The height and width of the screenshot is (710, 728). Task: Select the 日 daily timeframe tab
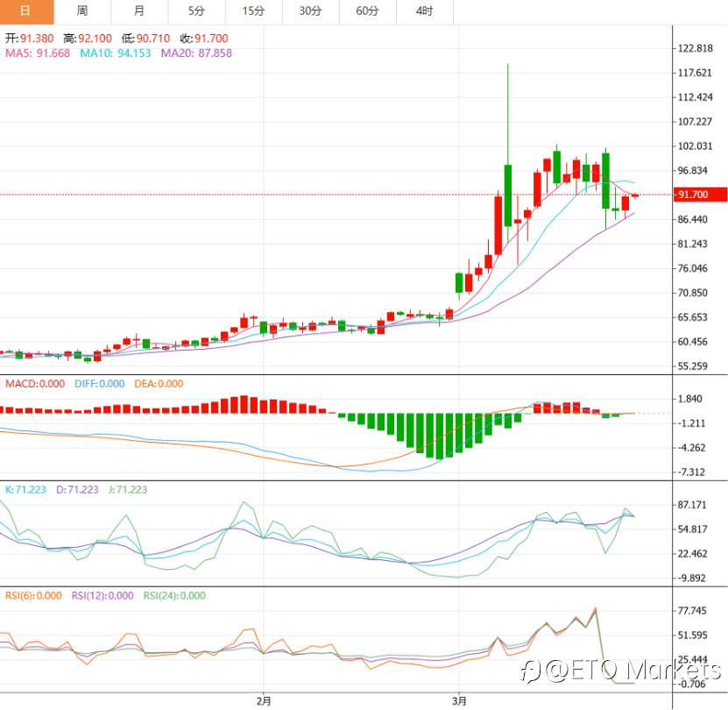27,11
